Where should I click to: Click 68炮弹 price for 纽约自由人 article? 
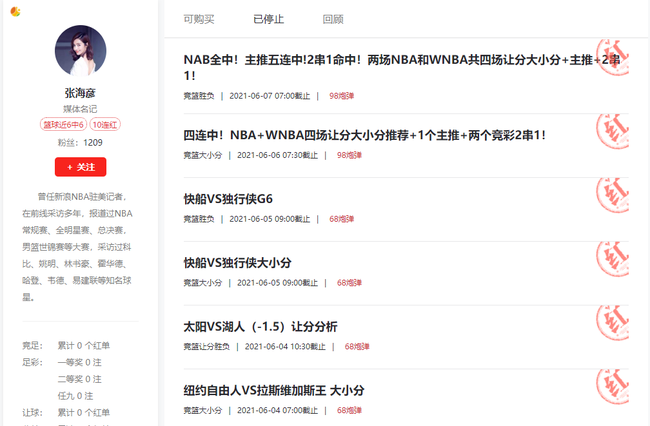[349, 411]
